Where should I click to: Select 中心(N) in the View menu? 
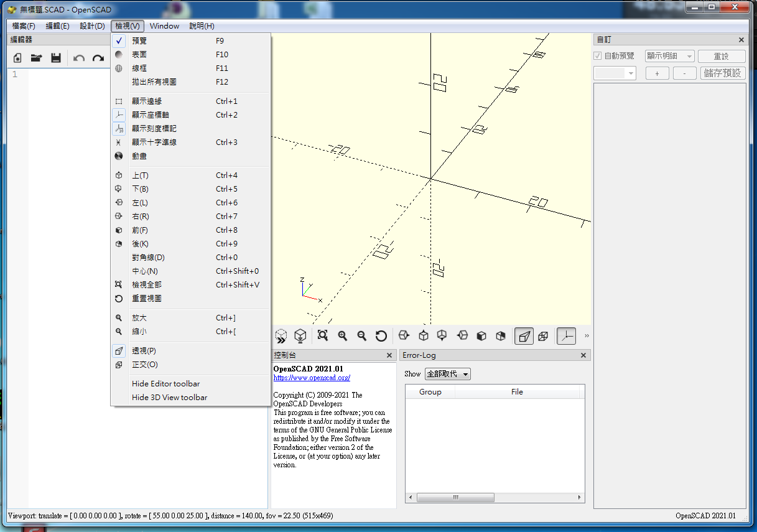click(x=190, y=271)
